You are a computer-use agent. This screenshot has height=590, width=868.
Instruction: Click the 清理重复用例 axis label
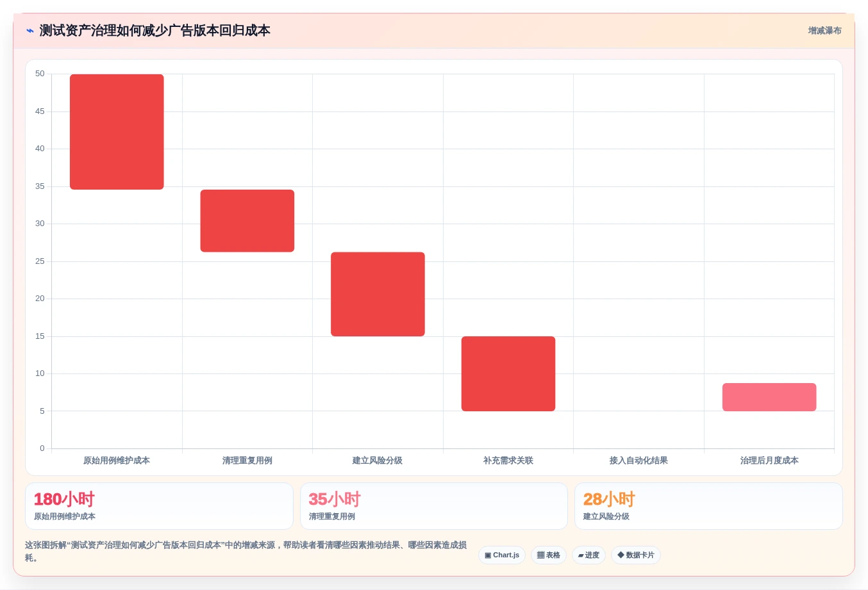[x=247, y=461]
